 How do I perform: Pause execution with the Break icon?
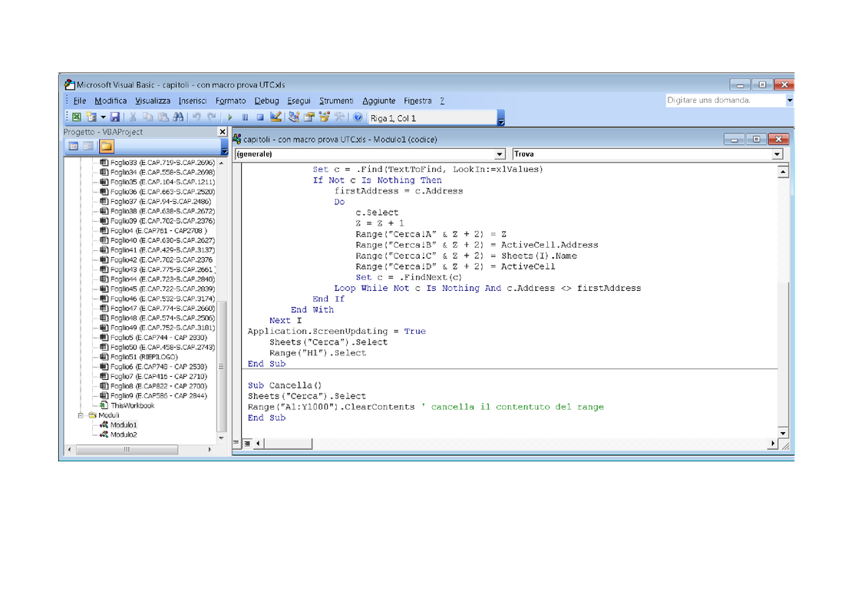pos(246,117)
